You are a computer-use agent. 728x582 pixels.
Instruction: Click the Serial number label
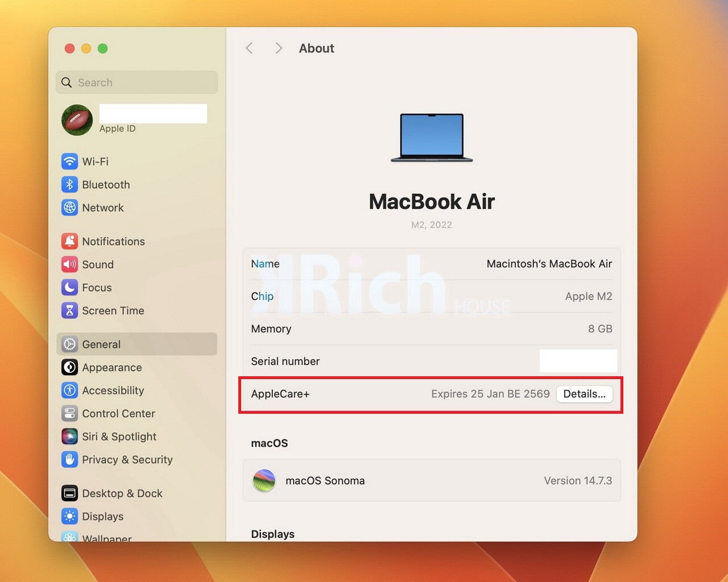(286, 361)
